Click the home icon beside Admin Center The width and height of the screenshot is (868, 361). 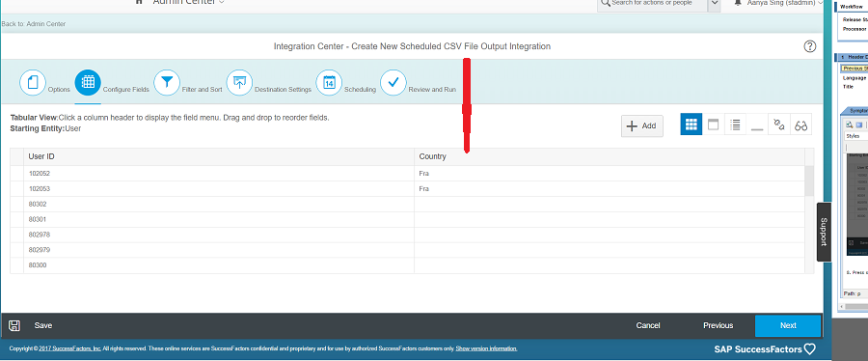[x=139, y=2]
